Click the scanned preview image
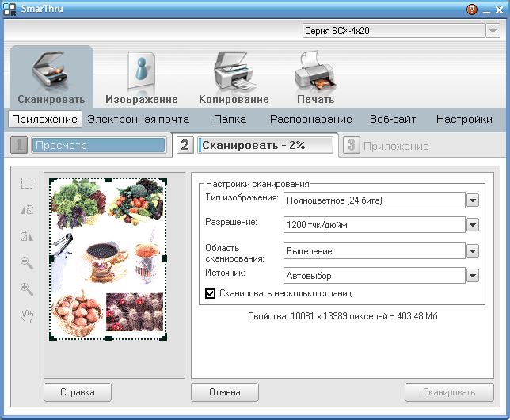 [108, 259]
